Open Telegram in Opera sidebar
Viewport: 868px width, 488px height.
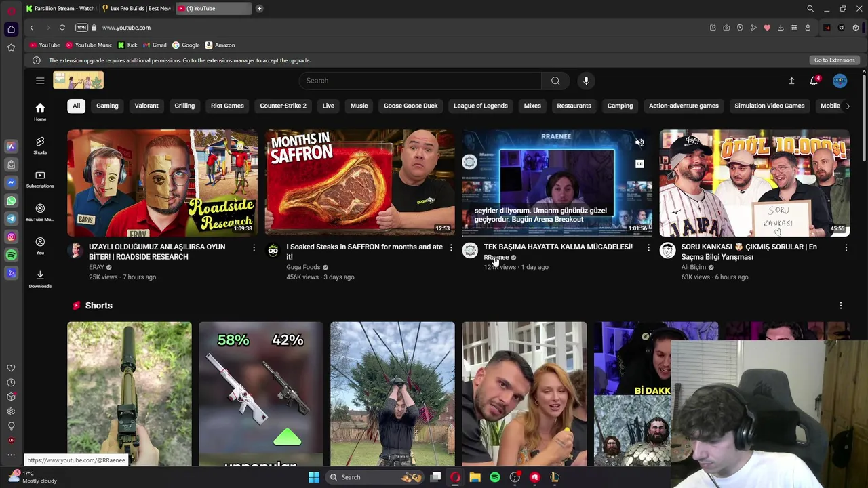(11, 218)
